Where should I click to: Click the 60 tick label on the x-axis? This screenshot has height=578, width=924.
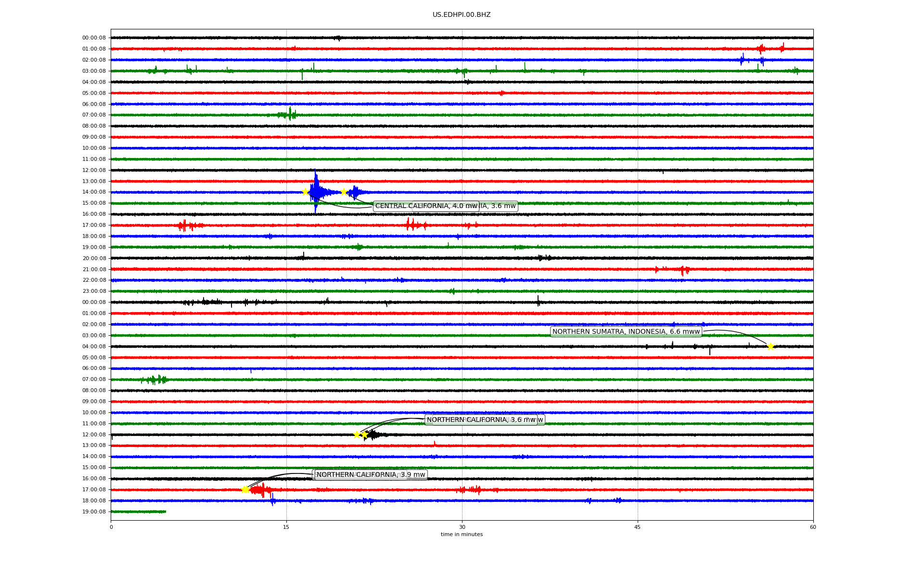[x=813, y=527]
